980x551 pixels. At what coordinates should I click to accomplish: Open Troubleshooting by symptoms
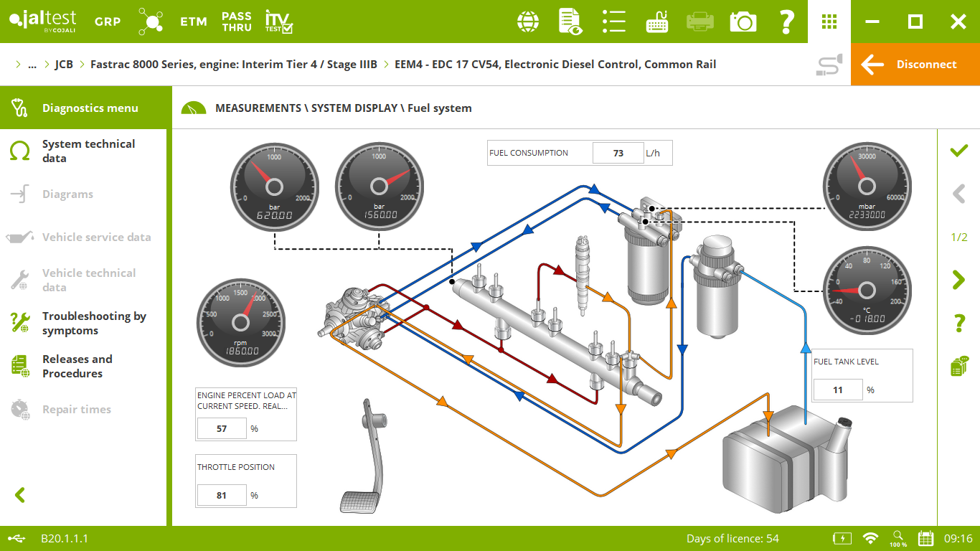(x=83, y=323)
